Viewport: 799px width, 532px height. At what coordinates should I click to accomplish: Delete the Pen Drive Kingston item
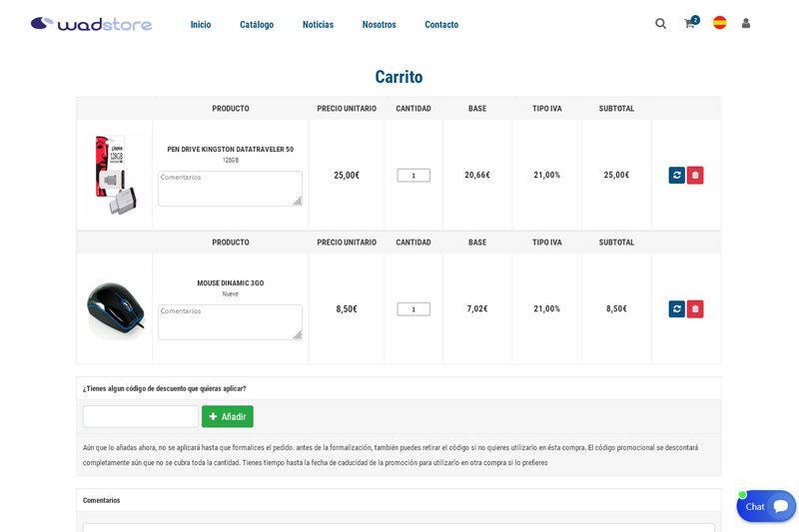695,175
